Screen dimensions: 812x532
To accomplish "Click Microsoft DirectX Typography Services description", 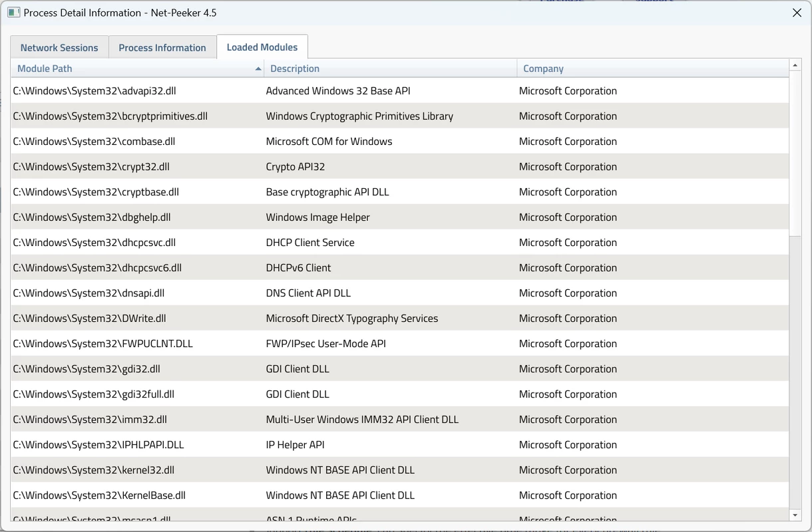I will click(x=352, y=319).
